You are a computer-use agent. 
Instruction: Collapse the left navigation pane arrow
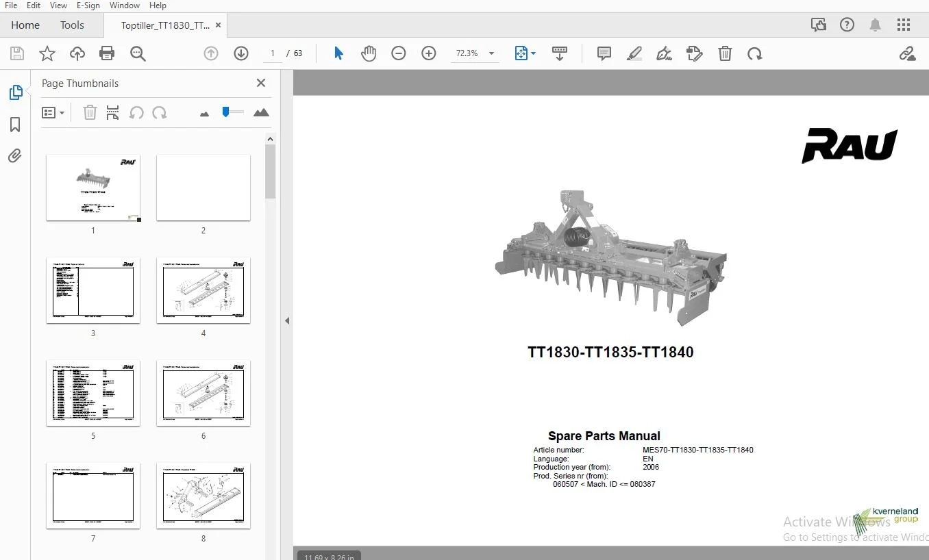(287, 320)
